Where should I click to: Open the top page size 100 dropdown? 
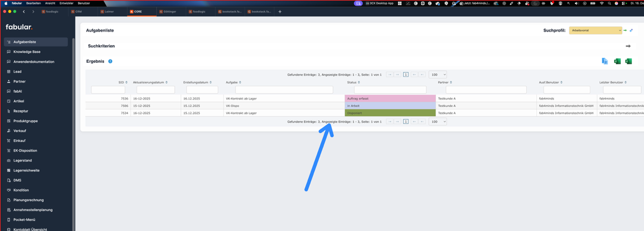coord(437,74)
